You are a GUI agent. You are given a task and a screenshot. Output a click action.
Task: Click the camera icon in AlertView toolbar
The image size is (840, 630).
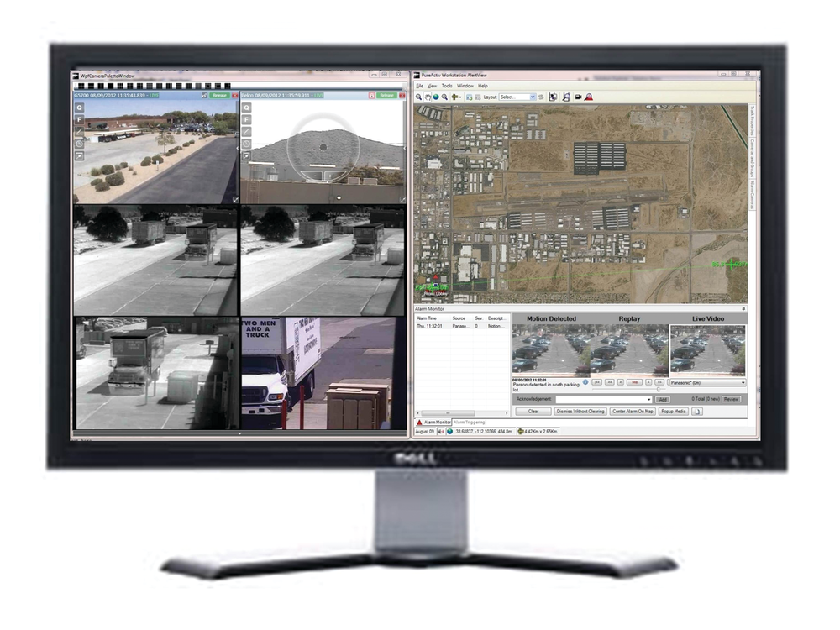[579, 97]
